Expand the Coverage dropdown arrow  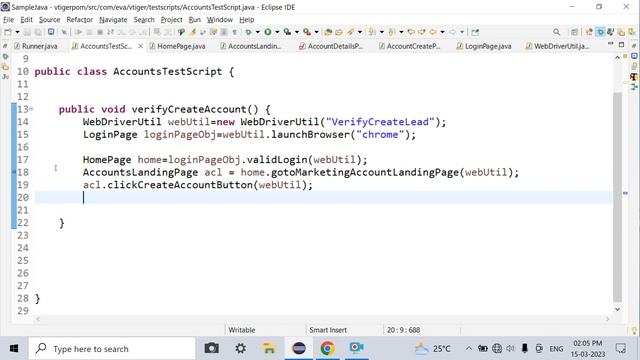tap(297, 32)
